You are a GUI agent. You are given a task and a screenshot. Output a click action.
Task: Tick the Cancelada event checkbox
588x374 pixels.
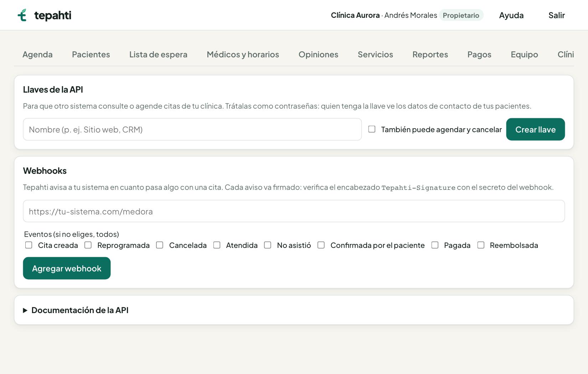pyautogui.click(x=160, y=245)
